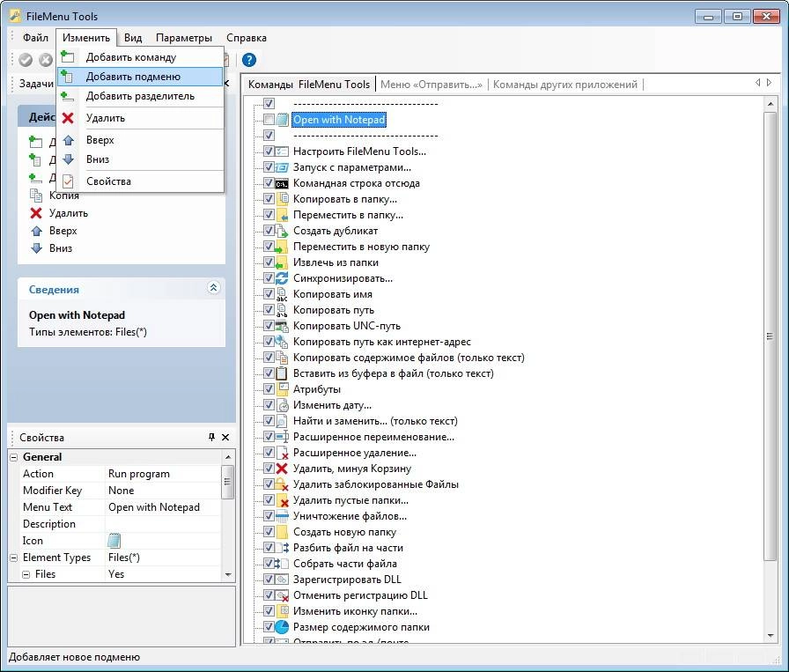Collapse the Сведения panel chevron
Screen dimensions: 789x672
(x=213, y=288)
